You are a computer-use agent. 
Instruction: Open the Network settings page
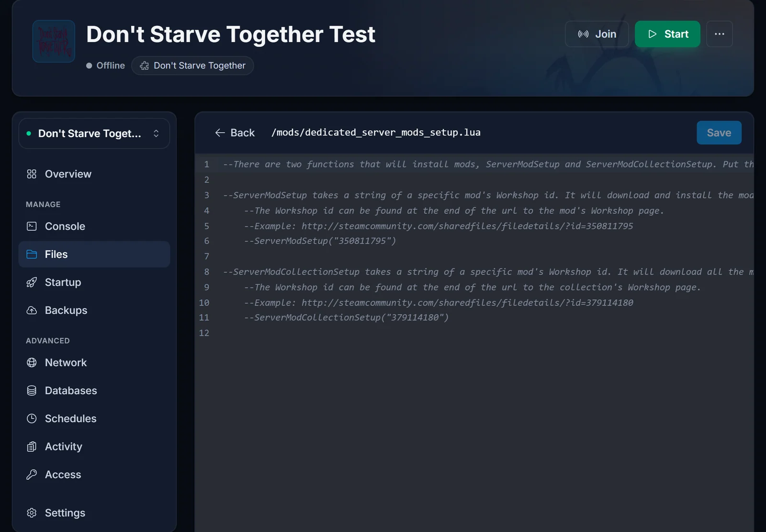(x=94, y=362)
